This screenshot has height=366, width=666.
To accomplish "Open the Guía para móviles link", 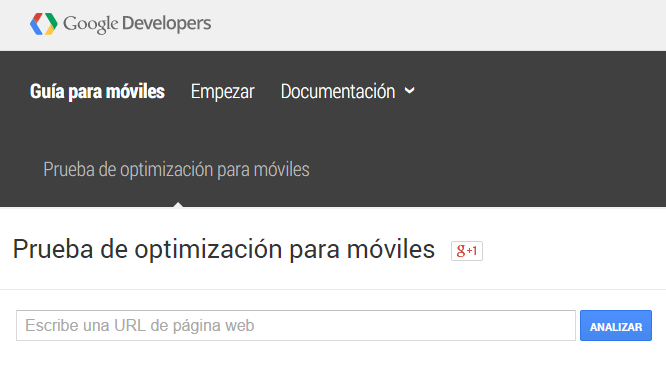I will [x=97, y=91].
